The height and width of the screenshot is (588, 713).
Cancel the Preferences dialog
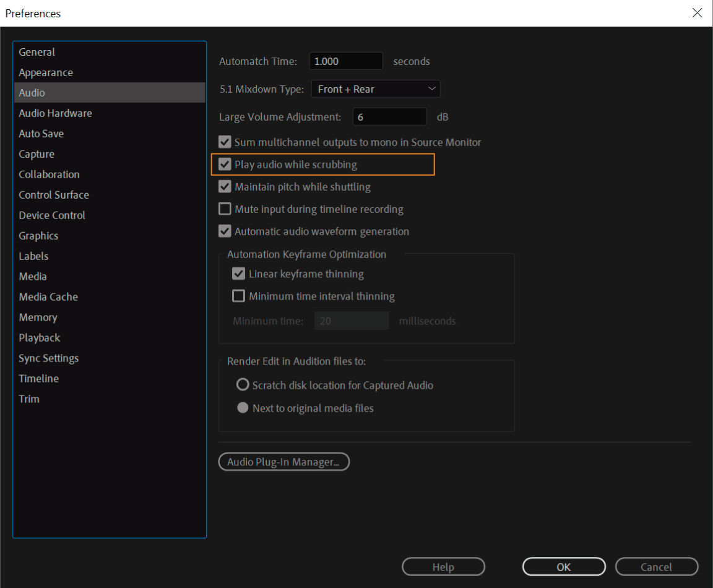pyautogui.click(x=656, y=566)
